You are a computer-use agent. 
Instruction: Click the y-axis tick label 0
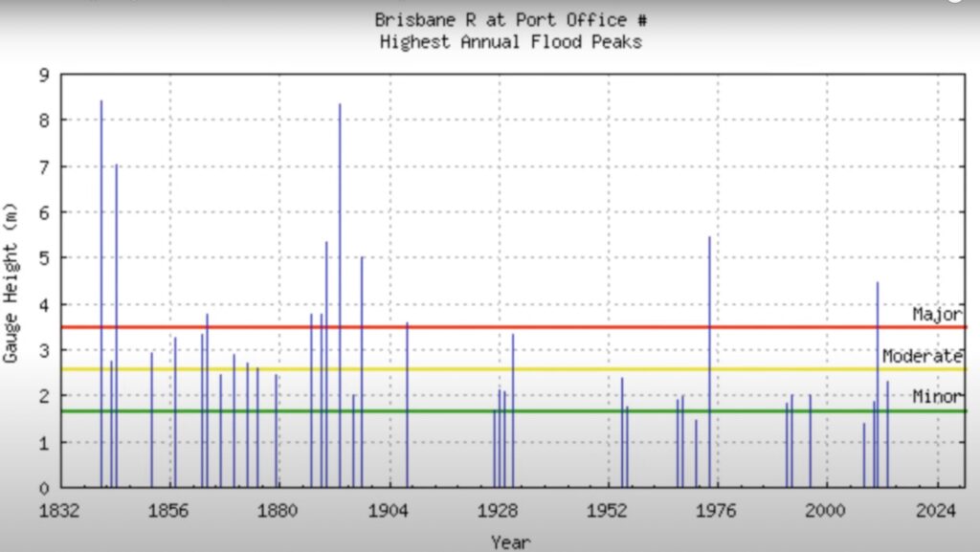[44, 488]
